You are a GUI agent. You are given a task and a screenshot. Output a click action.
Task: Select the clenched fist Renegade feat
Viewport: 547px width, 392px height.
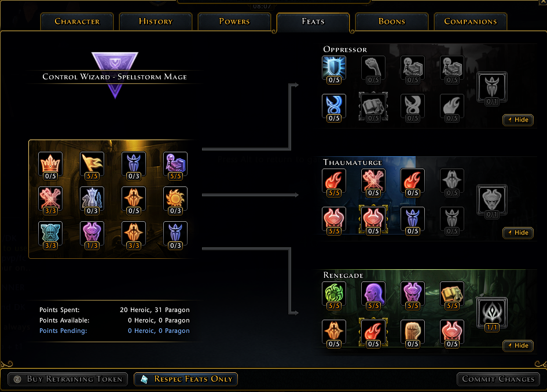413,332
